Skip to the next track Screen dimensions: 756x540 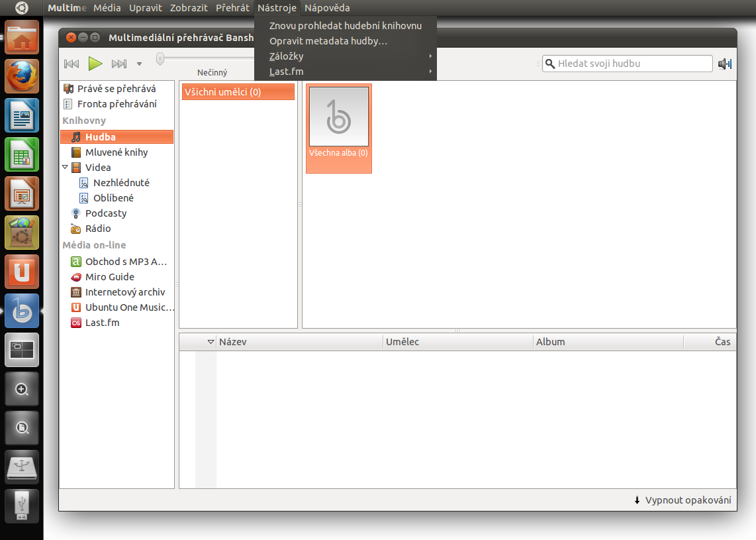pos(118,64)
